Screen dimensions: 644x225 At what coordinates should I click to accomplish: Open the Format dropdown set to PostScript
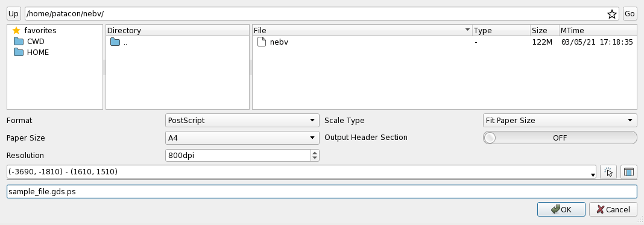[x=242, y=121]
